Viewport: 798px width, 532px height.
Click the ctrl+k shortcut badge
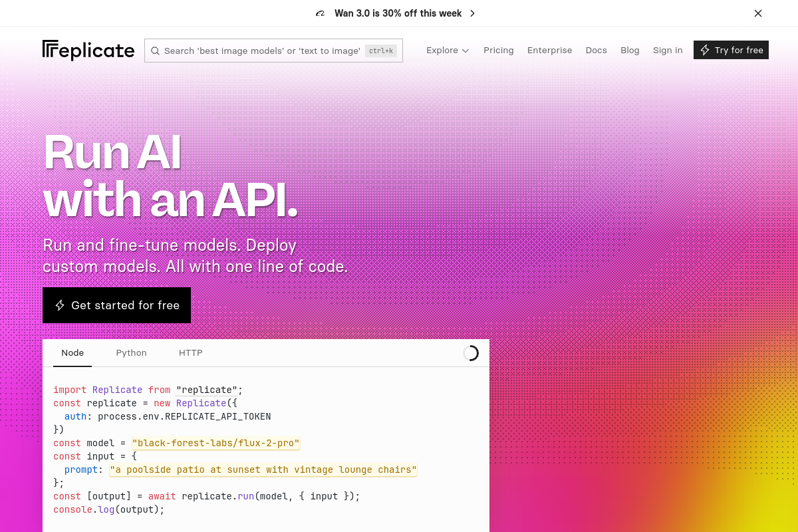tap(381, 51)
